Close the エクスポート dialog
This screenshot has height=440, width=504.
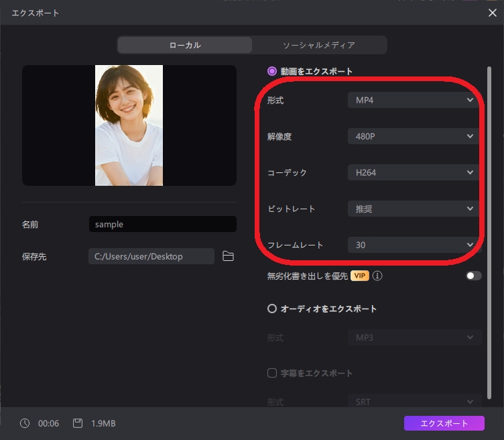[493, 13]
